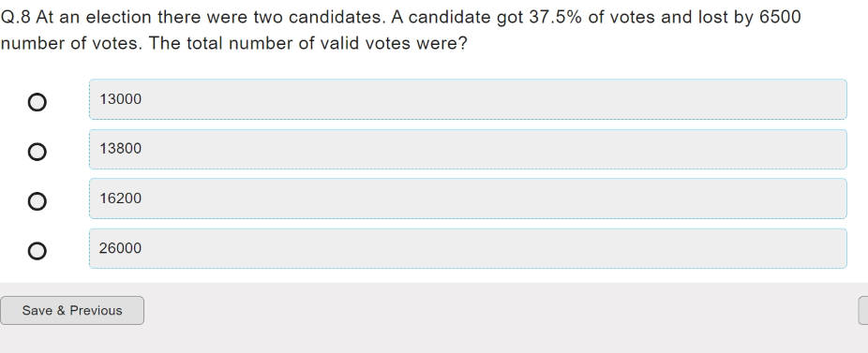This screenshot has height=353, width=868.
Task: Click the '16200' number text label
Action: coord(121,199)
